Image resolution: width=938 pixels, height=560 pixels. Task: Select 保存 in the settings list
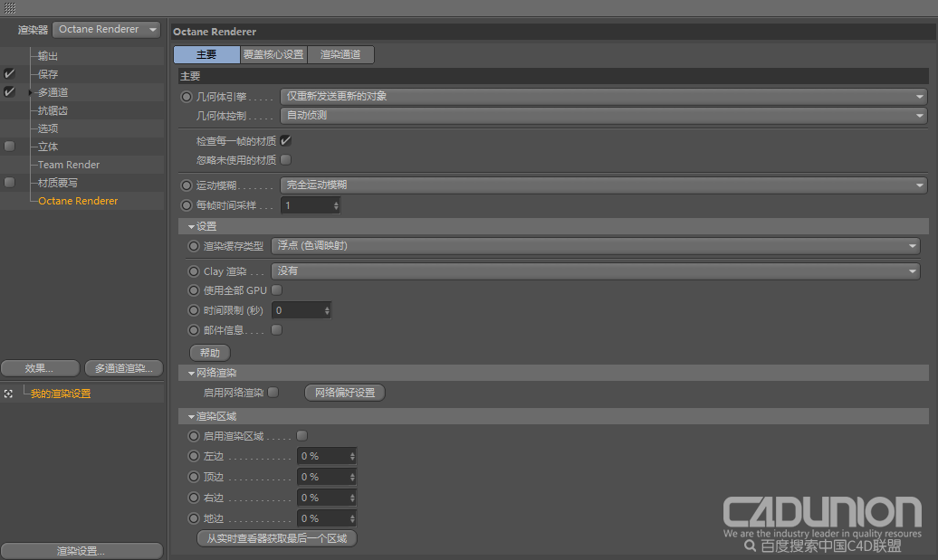point(48,74)
